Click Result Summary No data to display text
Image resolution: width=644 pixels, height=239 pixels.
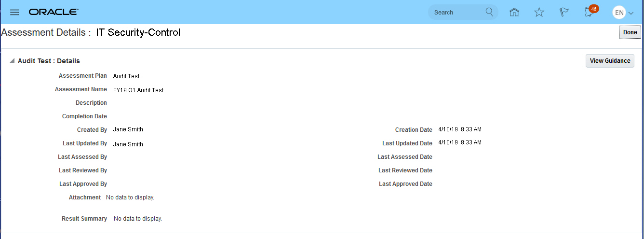pyautogui.click(x=138, y=219)
